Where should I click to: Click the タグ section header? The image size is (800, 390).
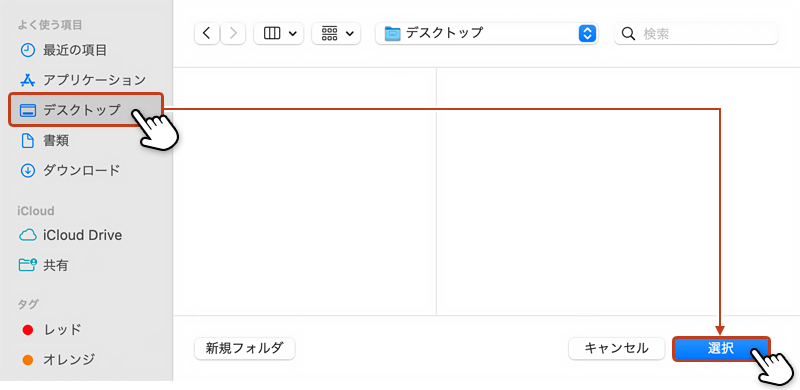pos(28,305)
